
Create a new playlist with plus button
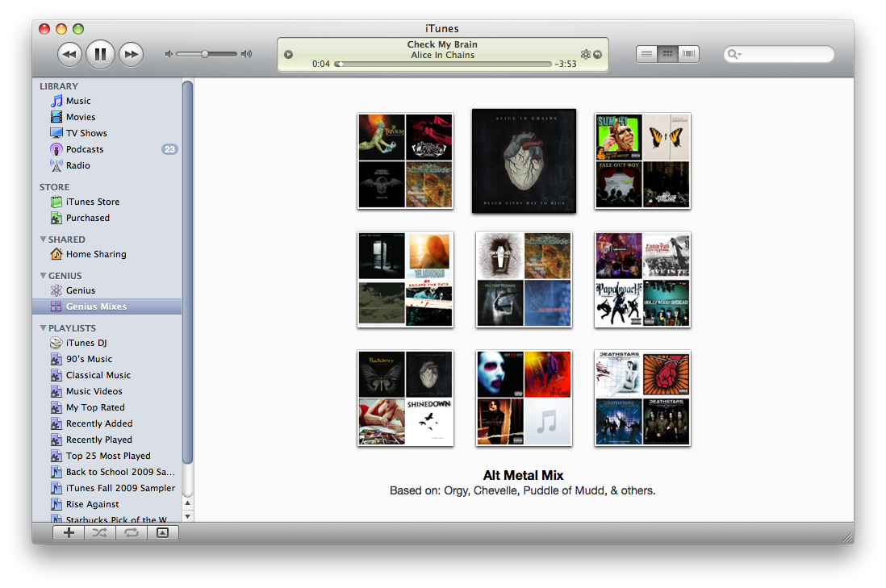tap(69, 532)
